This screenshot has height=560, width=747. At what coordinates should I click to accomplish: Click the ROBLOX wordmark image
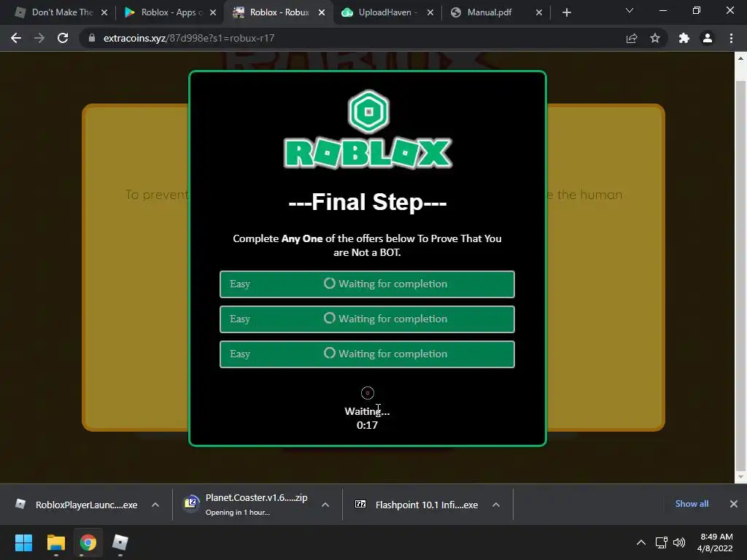[x=368, y=153]
